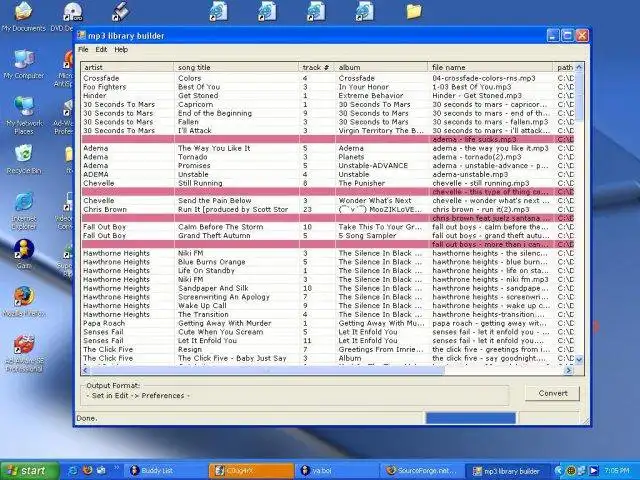Select The Click Five Resign row

coord(328,349)
